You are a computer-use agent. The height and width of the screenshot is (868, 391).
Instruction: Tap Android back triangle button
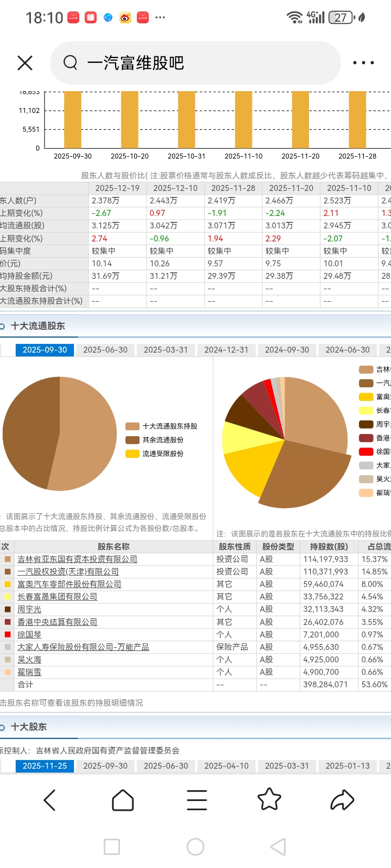(278, 847)
